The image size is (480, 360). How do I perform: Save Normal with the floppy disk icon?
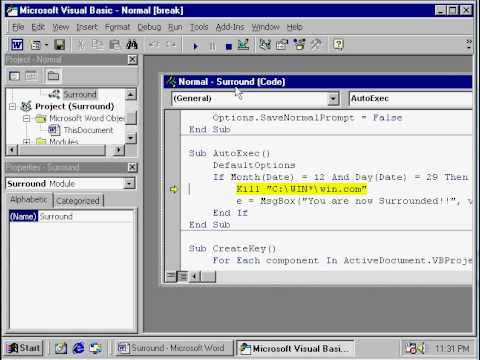pyautogui.click(x=60, y=45)
